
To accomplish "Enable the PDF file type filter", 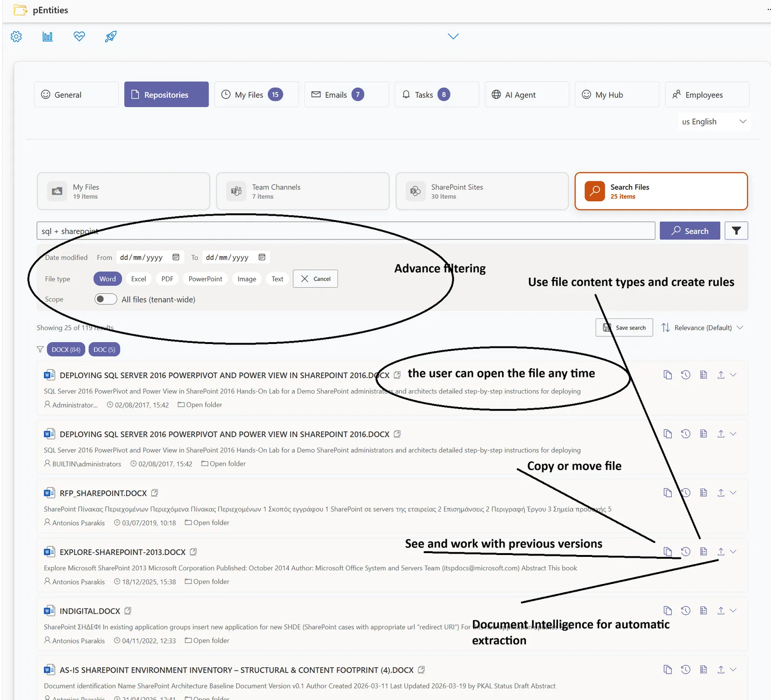I will pyautogui.click(x=167, y=279).
